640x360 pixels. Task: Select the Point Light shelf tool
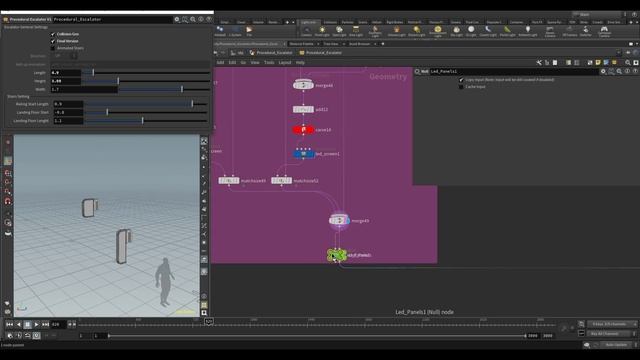(322, 31)
